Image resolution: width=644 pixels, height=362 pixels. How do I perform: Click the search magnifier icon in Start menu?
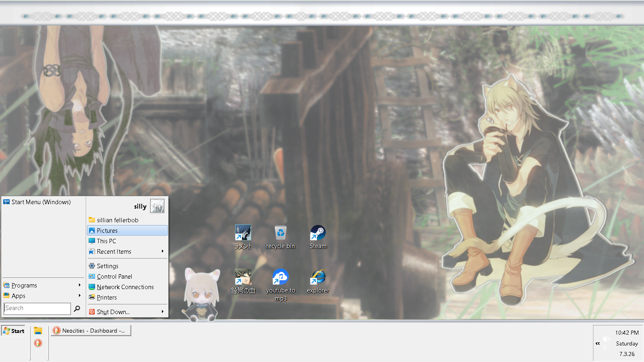(77, 308)
